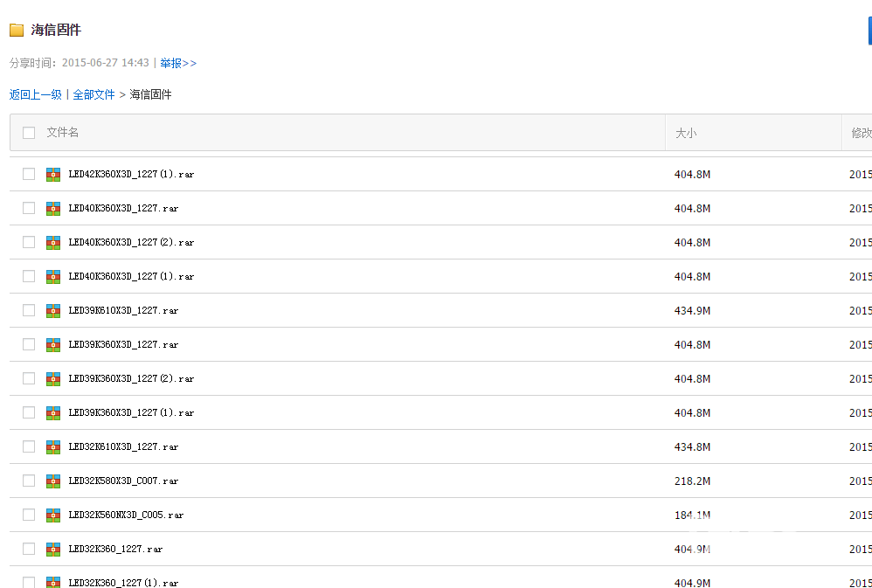
Task: Click the rar icon for LED39K360X3D_1227(2).rar
Action: [x=53, y=378]
